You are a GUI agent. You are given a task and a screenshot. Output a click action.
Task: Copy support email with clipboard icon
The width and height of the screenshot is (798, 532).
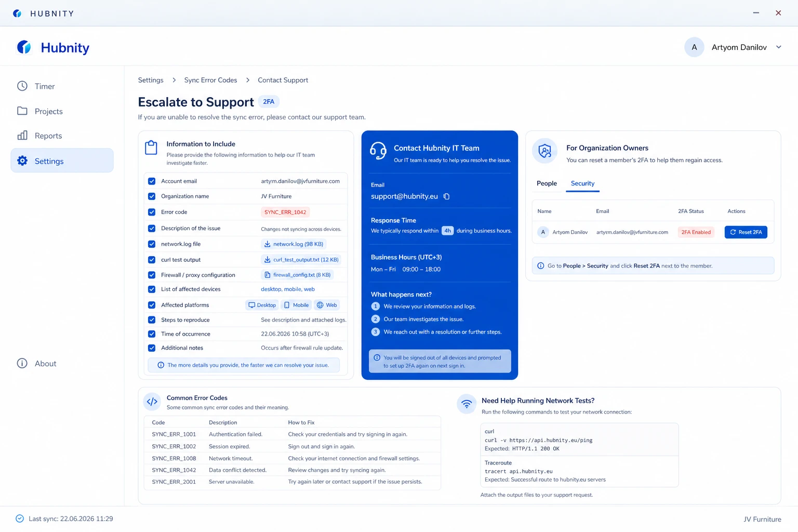pos(446,196)
